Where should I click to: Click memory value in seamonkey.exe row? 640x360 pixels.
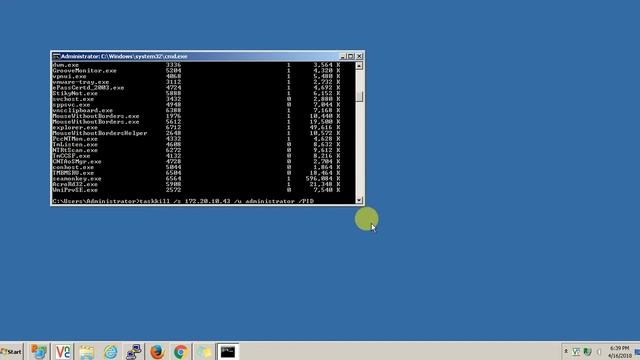coord(323,179)
